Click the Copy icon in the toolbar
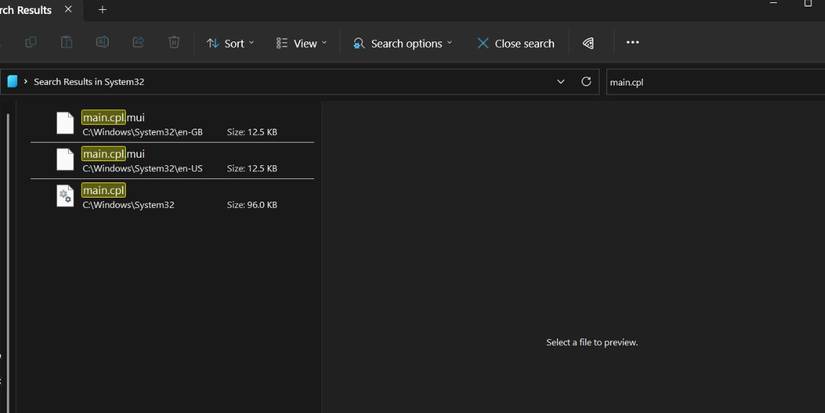The width and height of the screenshot is (825, 413). (31, 42)
